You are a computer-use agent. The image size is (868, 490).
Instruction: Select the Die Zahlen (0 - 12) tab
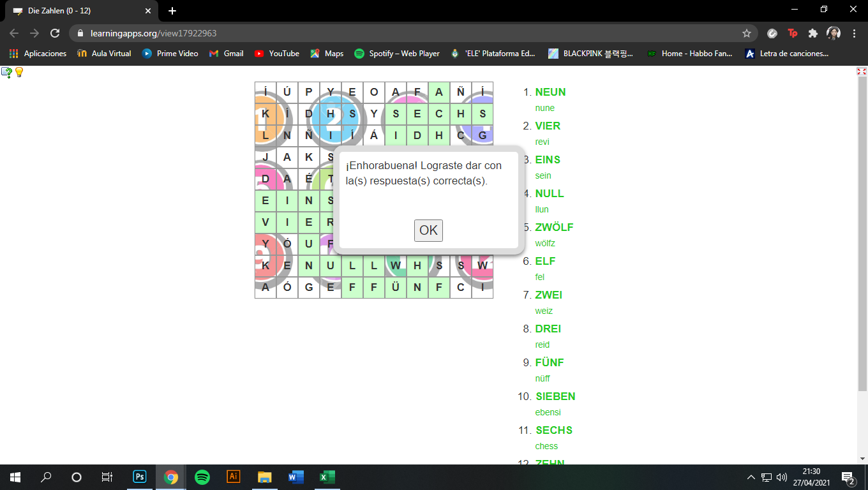pyautogui.click(x=80, y=11)
